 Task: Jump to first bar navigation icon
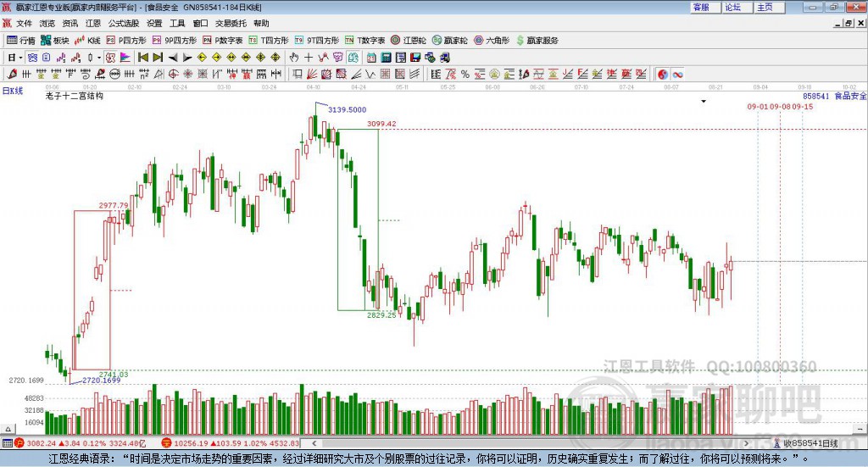point(142,58)
